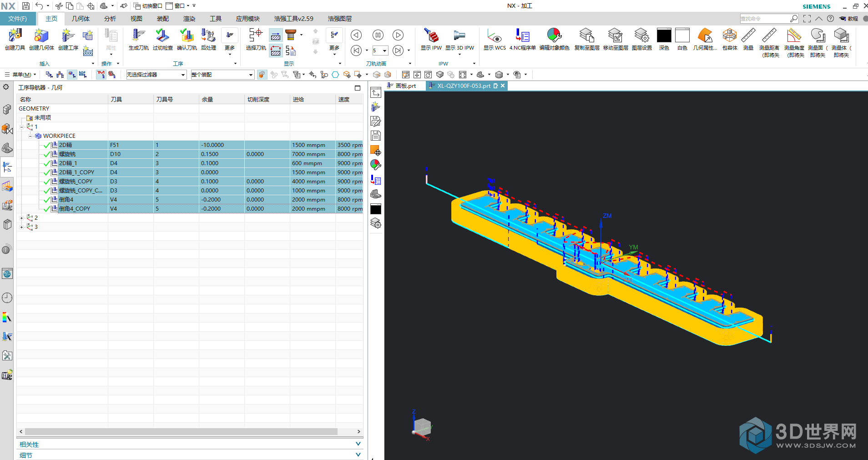Click the 包容体 bounding body icon

[730, 39]
